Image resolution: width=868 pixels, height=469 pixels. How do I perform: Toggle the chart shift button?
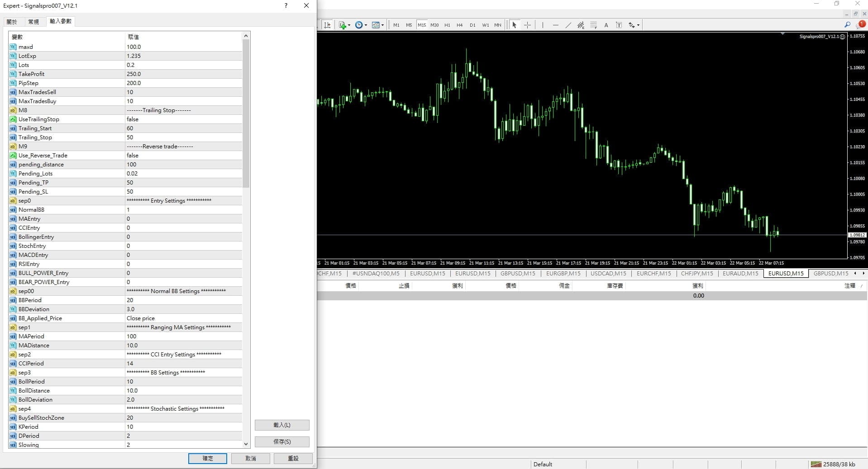pos(327,25)
